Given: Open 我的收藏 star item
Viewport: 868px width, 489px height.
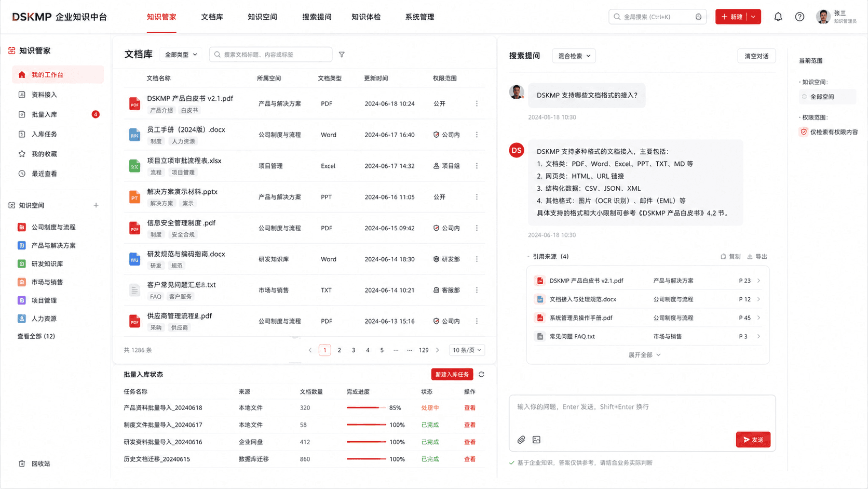Looking at the screenshot, I should coord(37,154).
